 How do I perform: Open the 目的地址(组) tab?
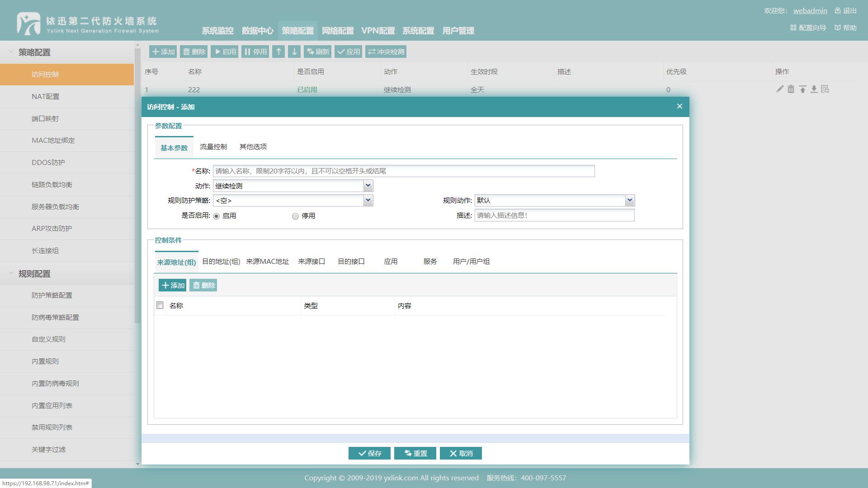[221, 261]
